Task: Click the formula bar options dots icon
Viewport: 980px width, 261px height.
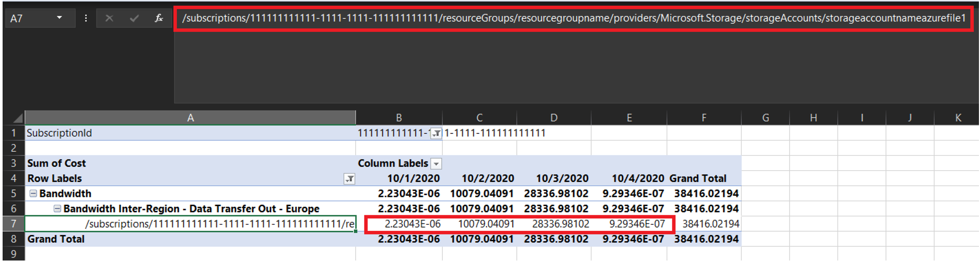Action: pyautogui.click(x=86, y=18)
